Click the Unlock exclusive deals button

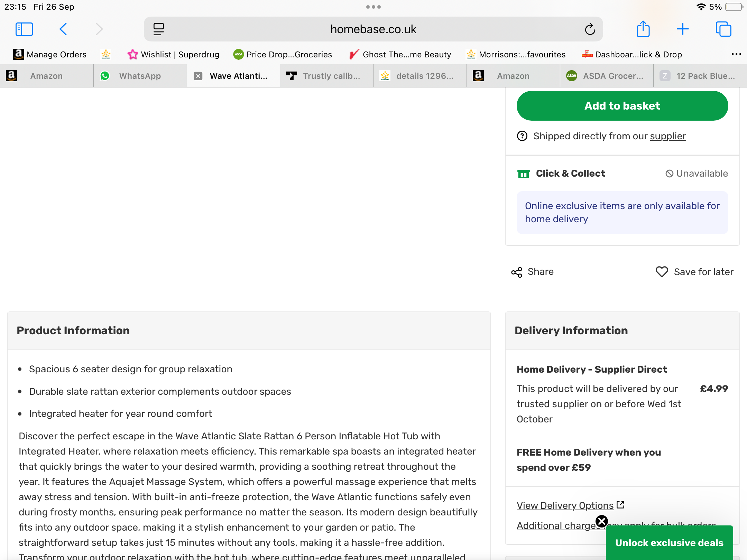tap(669, 543)
